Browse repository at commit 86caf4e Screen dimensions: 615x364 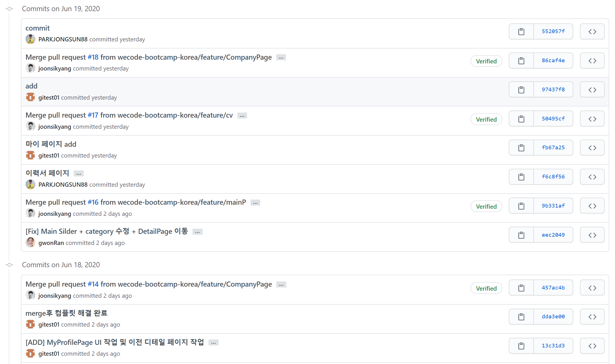[592, 61]
